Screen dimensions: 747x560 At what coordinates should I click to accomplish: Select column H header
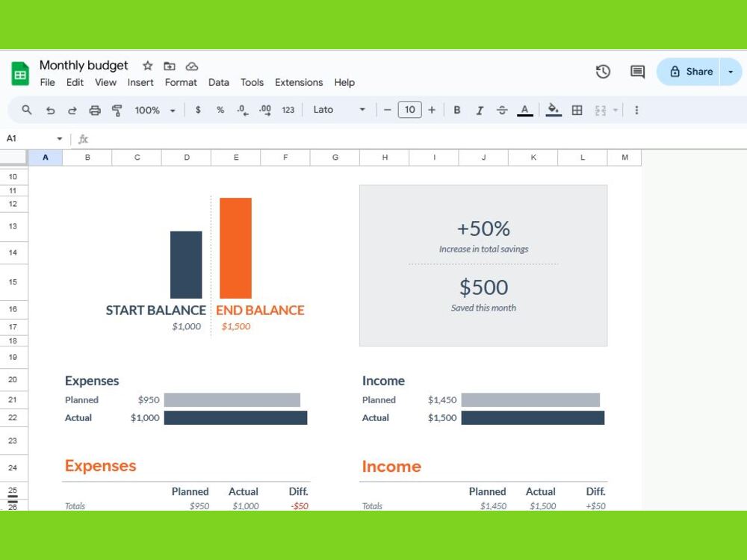(x=385, y=158)
